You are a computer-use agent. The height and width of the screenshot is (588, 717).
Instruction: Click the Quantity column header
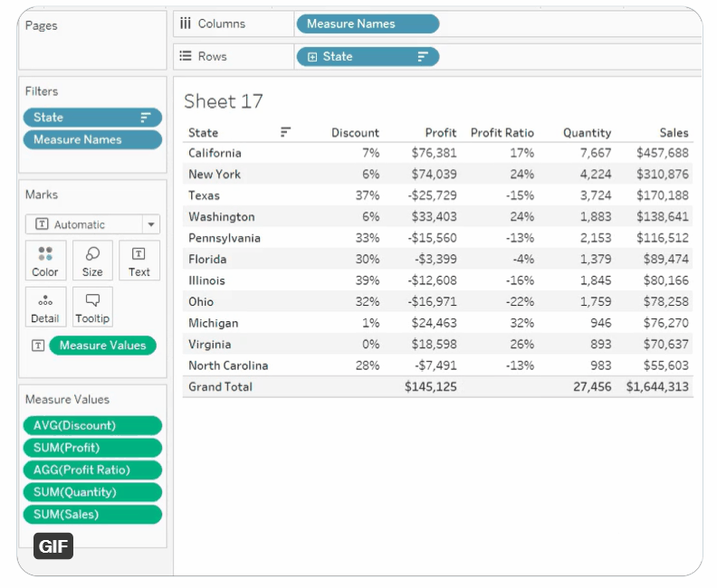pos(587,133)
